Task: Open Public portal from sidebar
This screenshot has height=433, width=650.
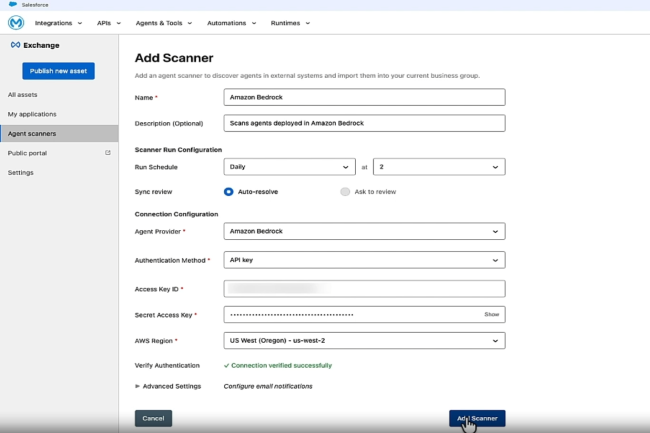Action: click(x=27, y=153)
